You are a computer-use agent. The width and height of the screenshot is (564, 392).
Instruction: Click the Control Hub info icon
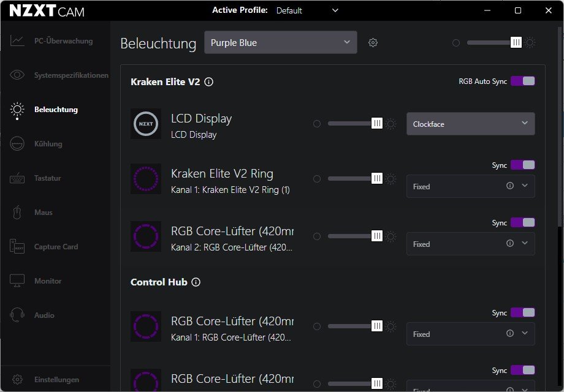[196, 282]
